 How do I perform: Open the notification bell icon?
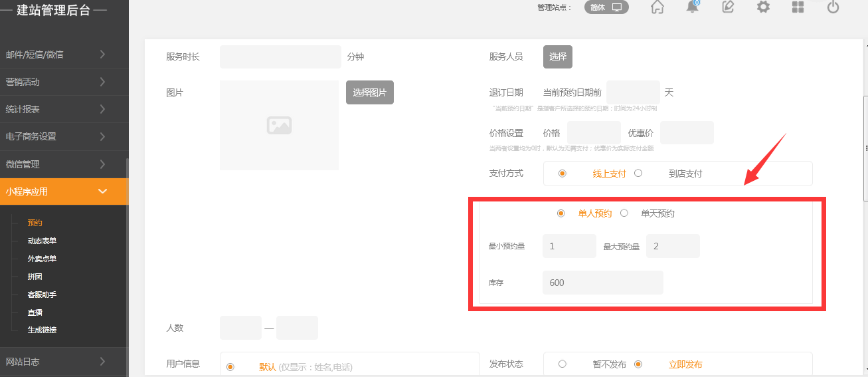point(693,7)
